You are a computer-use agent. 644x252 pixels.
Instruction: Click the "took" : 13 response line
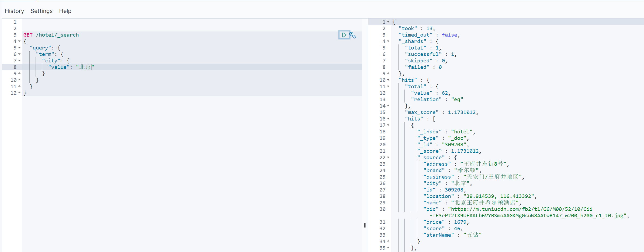[x=417, y=29]
